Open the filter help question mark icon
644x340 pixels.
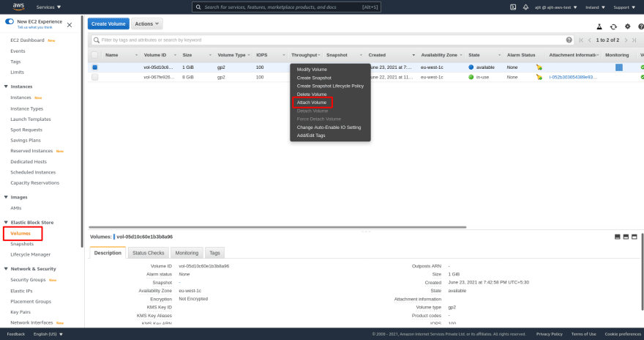point(569,40)
